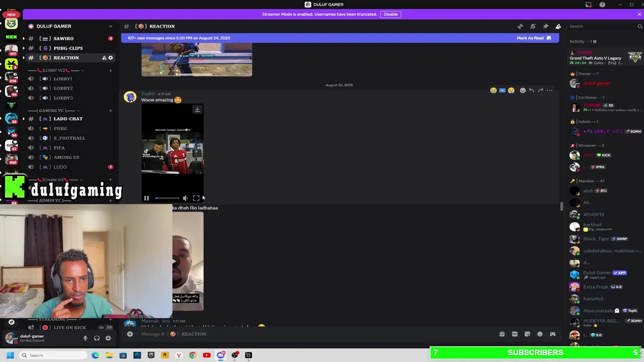Launch YouTube from taskbar

point(206,355)
